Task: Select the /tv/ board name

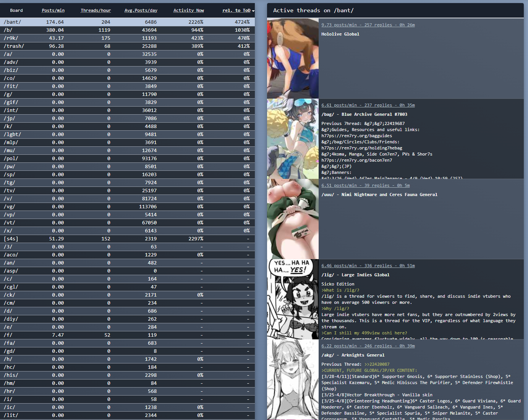Action: pyautogui.click(x=10, y=191)
